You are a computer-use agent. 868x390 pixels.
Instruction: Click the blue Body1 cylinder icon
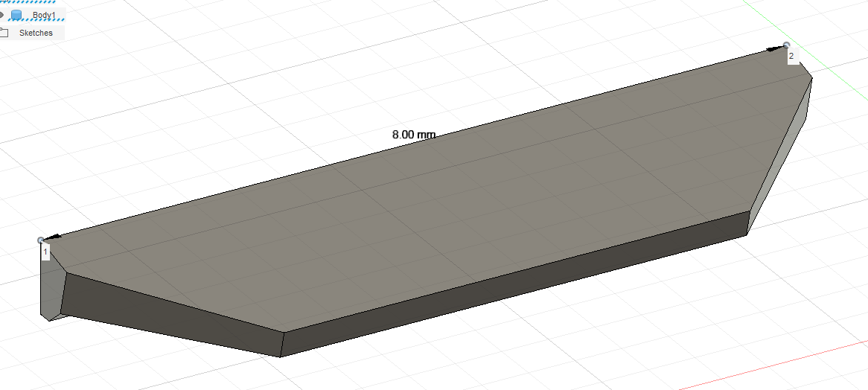coord(16,15)
